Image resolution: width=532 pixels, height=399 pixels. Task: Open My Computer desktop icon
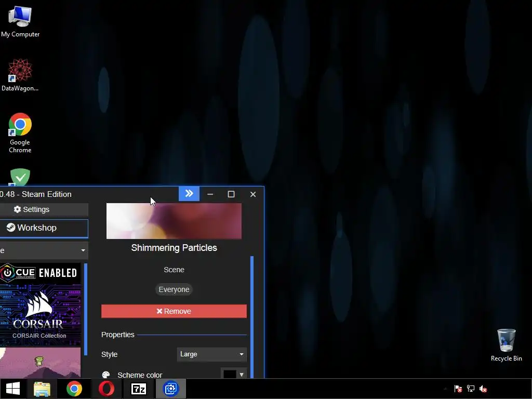click(x=20, y=21)
